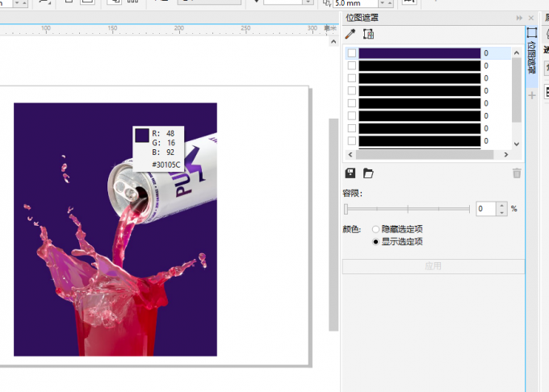Click the save mask floppy disk icon
Viewport: 549px width, 392px height.
350,173
